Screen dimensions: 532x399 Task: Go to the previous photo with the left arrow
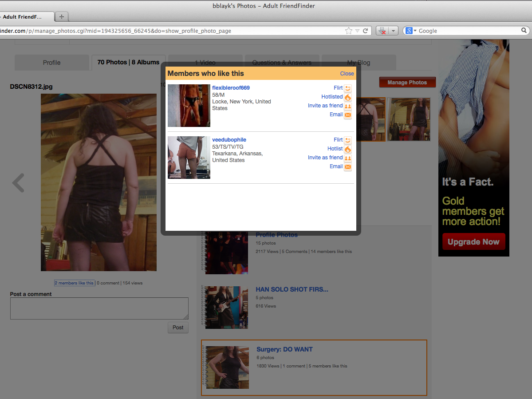[x=18, y=182]
